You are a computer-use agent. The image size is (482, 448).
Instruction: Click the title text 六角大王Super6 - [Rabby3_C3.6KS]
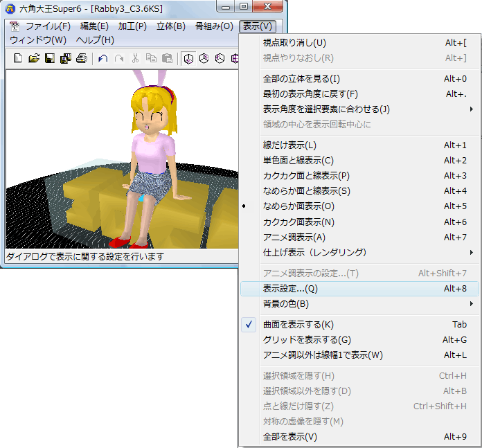point(91,8)
